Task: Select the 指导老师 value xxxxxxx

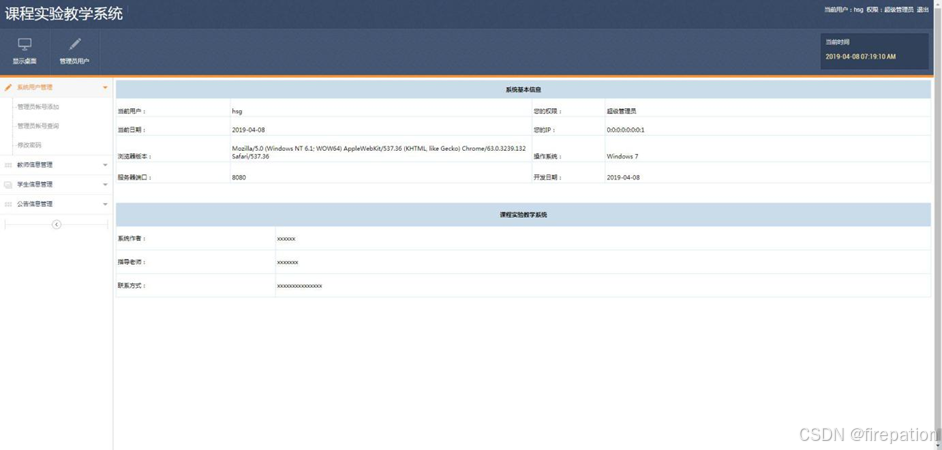Action: coord(288,263)
